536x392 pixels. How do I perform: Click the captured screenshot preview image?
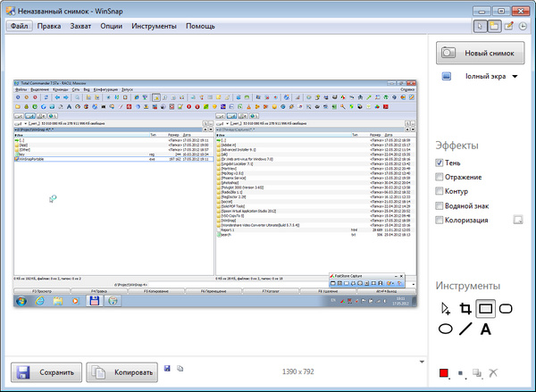click(215, 196)
